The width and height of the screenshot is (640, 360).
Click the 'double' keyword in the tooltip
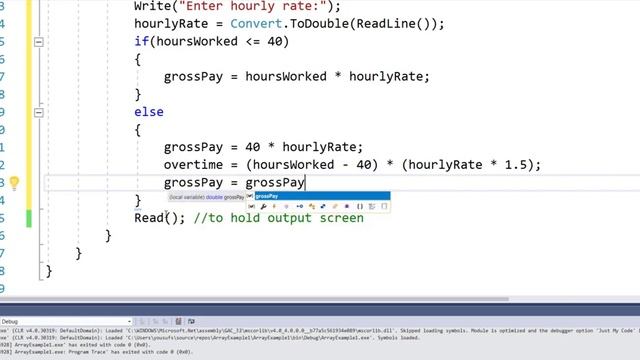(214, 197)
